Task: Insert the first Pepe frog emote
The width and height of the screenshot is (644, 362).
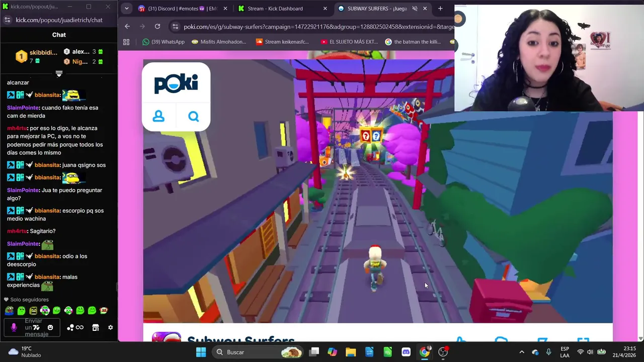Action: coord(10,311)
